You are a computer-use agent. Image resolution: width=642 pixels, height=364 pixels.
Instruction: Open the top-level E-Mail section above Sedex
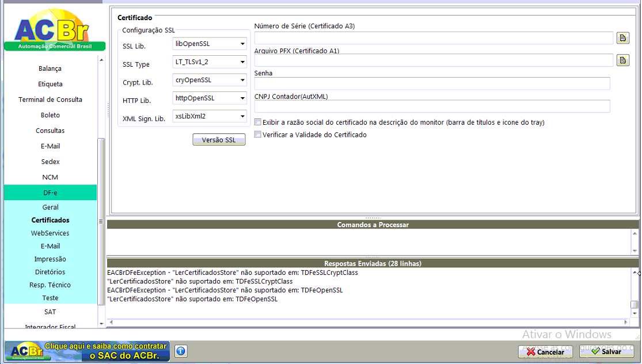50,146
